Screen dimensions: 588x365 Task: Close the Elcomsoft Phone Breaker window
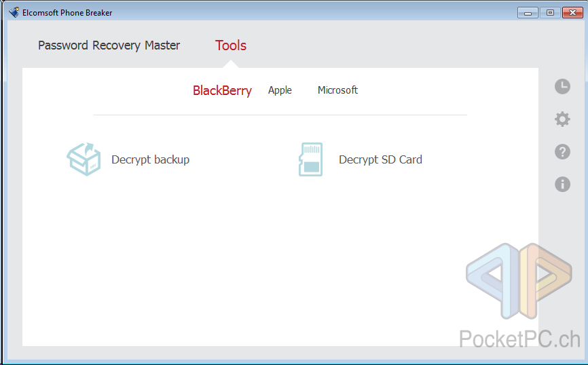tap(572, 13)
